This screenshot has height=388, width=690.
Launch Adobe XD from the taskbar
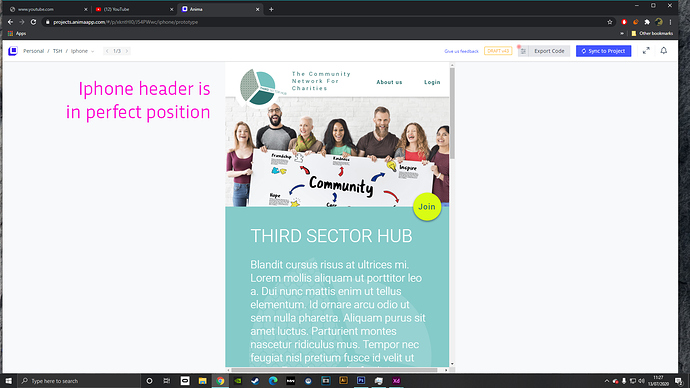396,381
